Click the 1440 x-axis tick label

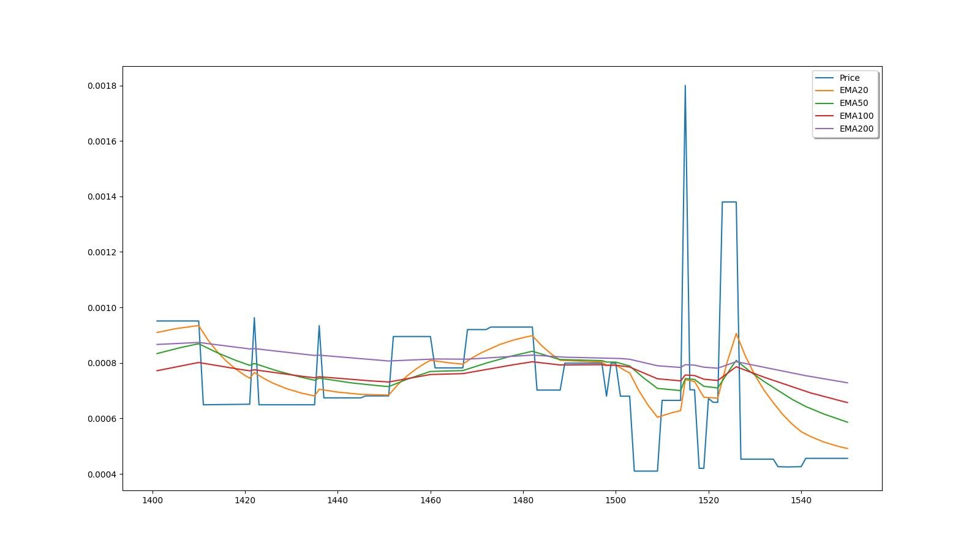337,500
